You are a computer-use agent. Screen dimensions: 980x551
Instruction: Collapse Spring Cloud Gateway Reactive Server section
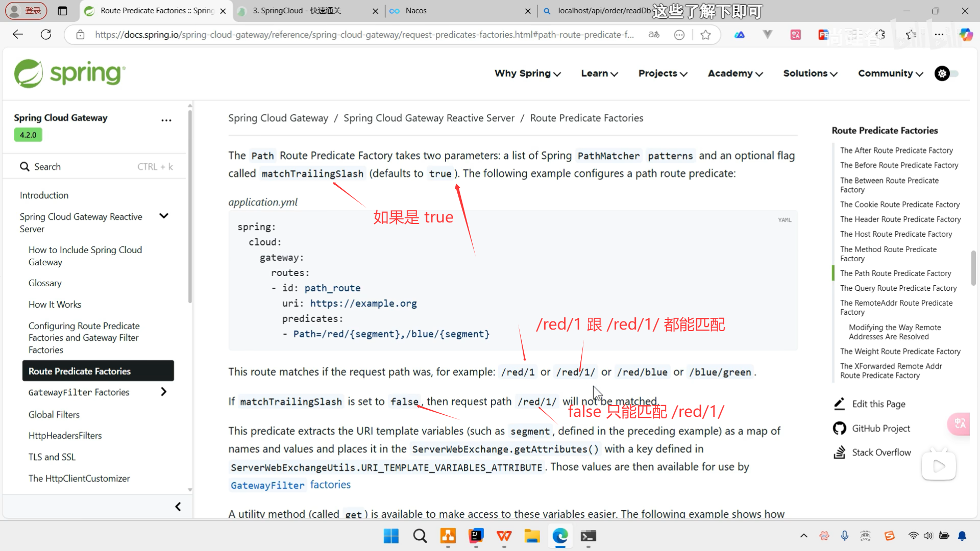tap(164, 216)
